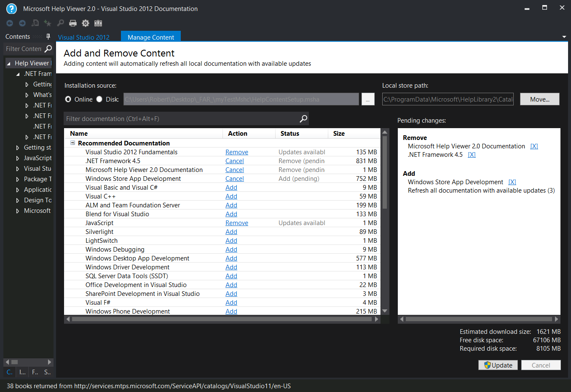Switch to Search bottom tab

[x=48, y=372]
